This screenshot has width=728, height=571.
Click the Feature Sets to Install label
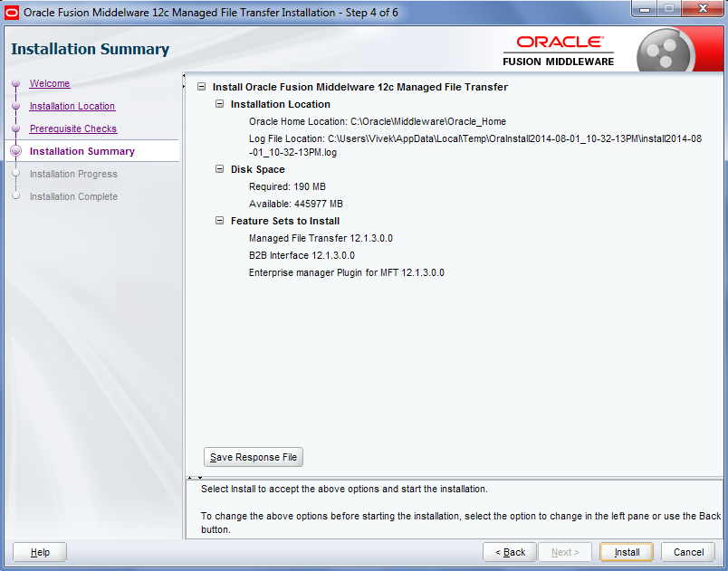pos(285,221)
